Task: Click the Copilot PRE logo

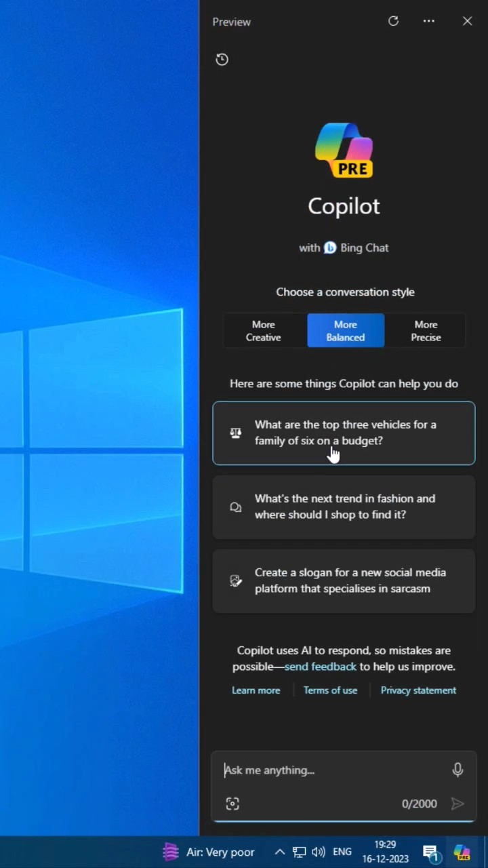Action: point(344,150)
